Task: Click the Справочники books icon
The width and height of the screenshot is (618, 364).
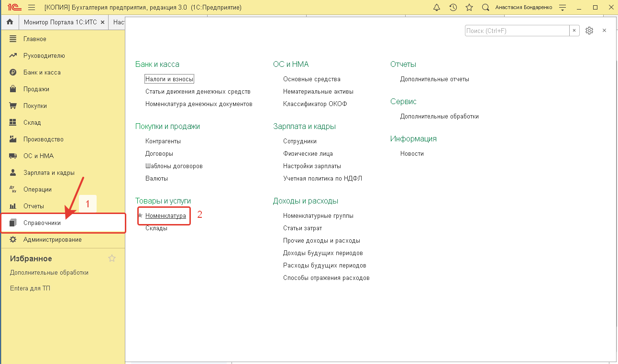Action: [x=13, y=223]
